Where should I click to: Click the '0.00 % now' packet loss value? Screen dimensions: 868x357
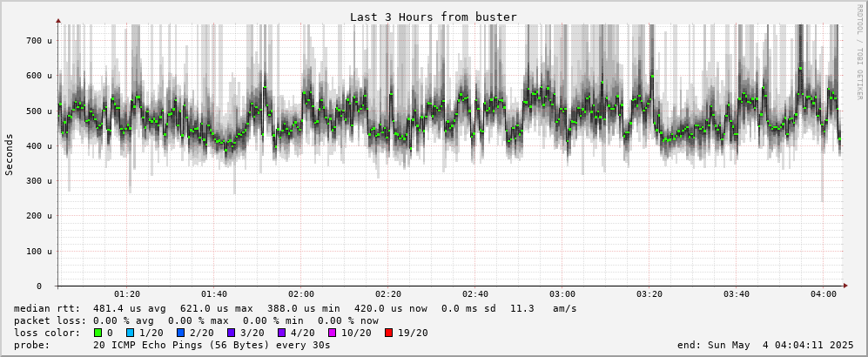[x=348, y=320]
